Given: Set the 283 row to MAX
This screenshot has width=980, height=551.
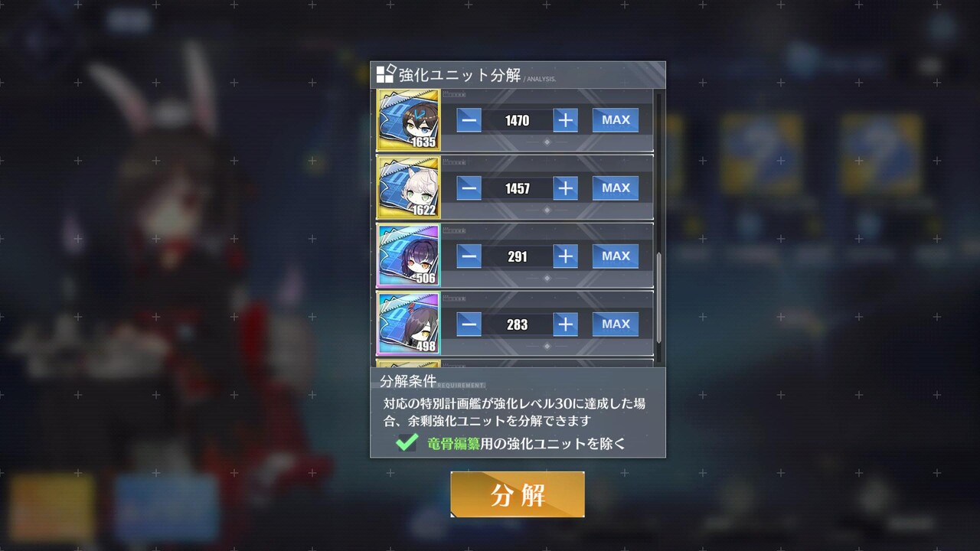Looking at the screenshot, I should point(616,324).
